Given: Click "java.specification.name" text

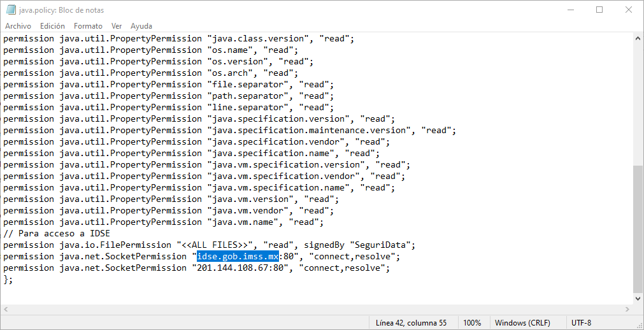Looking at the screenshot, I should [x=271, y=154].
